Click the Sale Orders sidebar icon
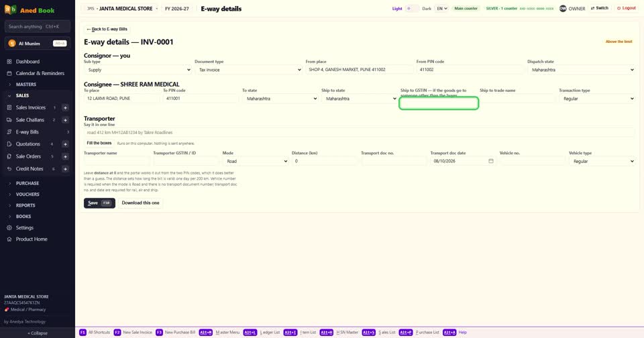 coord(9,156)
